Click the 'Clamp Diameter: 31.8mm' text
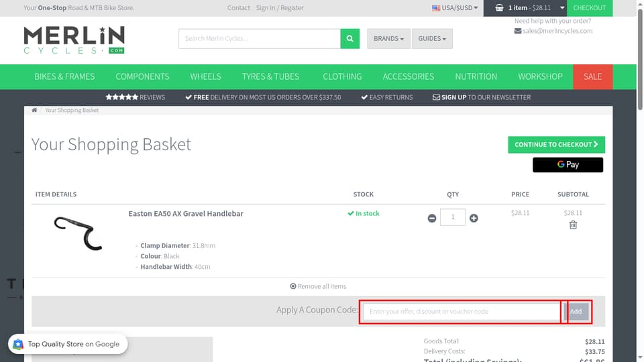The height and width of the screenshot is (362, 644). 178,245
